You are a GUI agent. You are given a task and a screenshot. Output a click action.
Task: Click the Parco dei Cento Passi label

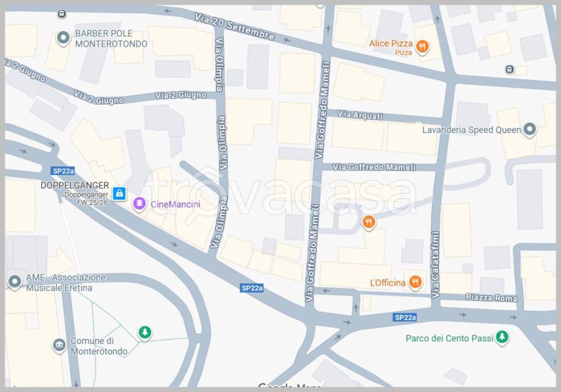tap(449, 338)
